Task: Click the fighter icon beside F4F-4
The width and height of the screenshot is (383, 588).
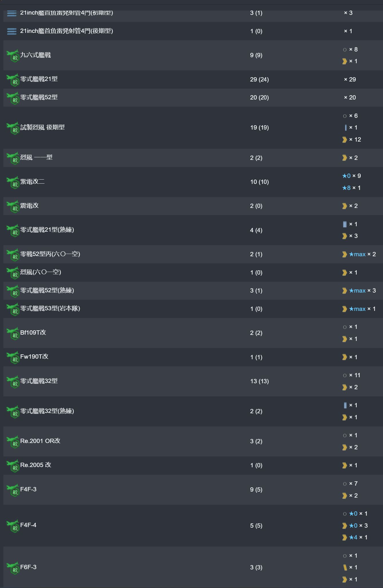Action: (x=13, y=526)
